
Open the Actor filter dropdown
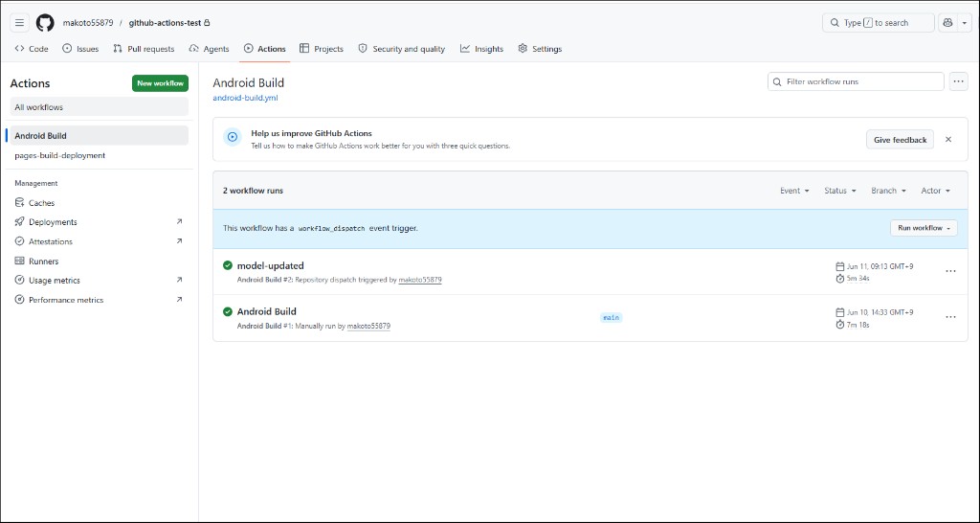[x=936, y=191]
